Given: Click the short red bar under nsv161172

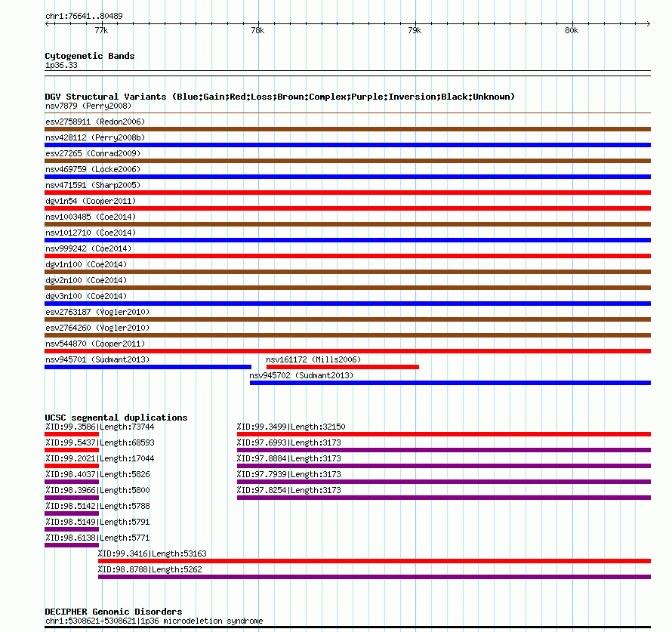Looking at the screenshot, I should (x=343, y=367).
